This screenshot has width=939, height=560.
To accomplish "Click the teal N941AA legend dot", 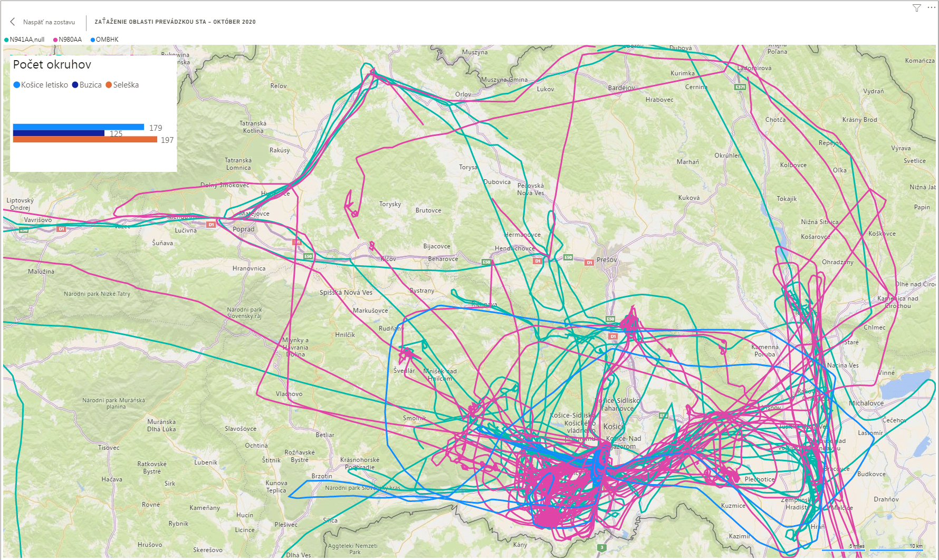I will pyautogui.click(x=6, y=40).
